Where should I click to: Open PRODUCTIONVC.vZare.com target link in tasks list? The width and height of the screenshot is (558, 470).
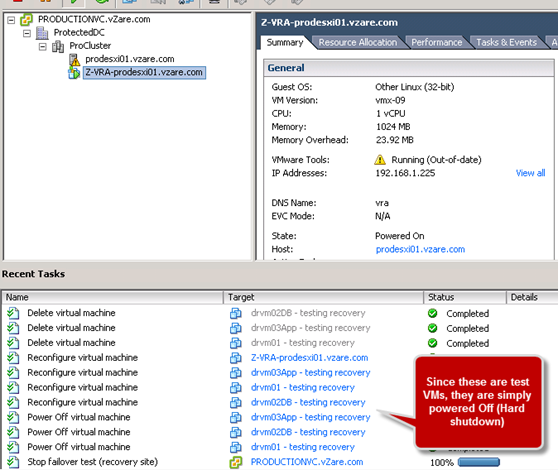point(307,462)
